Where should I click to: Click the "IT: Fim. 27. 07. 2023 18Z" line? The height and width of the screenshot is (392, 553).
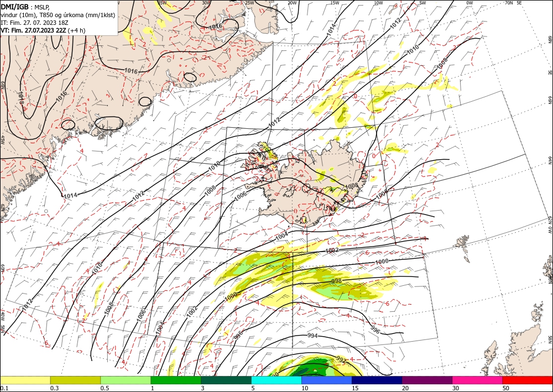34,23
